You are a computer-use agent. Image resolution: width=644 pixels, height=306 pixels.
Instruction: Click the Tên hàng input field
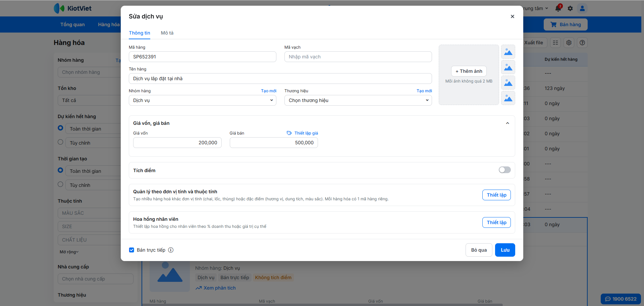click(280, 79)
